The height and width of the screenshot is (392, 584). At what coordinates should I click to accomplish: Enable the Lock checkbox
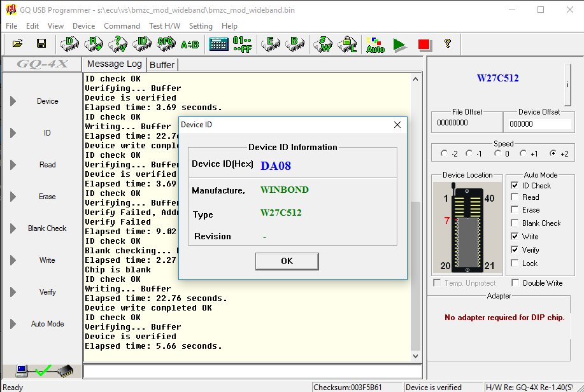pos(515,263)
